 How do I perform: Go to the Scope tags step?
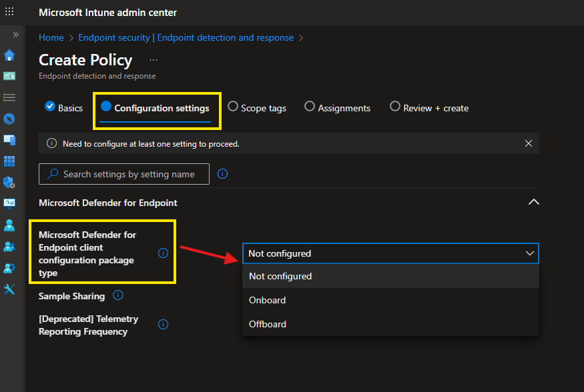click(256, 108)
